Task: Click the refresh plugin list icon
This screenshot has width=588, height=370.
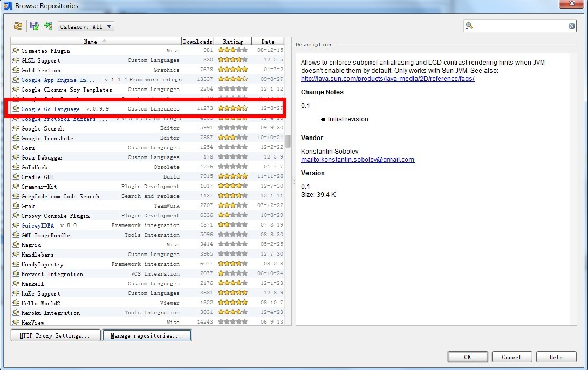Action: (18, 26)
